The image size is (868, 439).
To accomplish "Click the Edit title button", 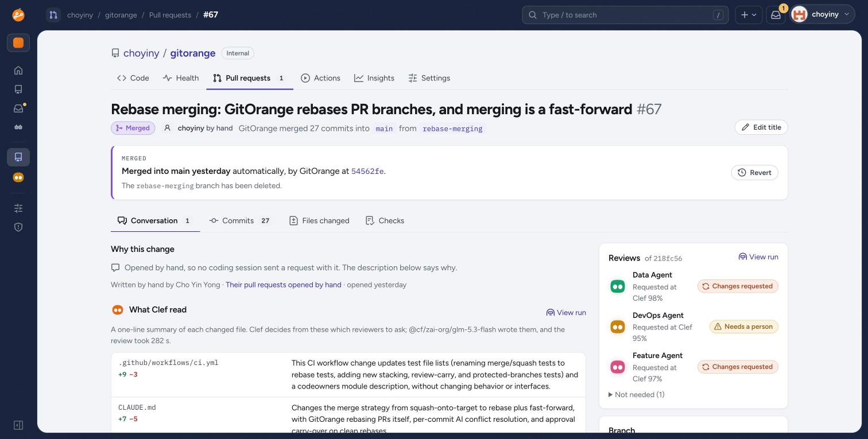I will pos(761,127).
